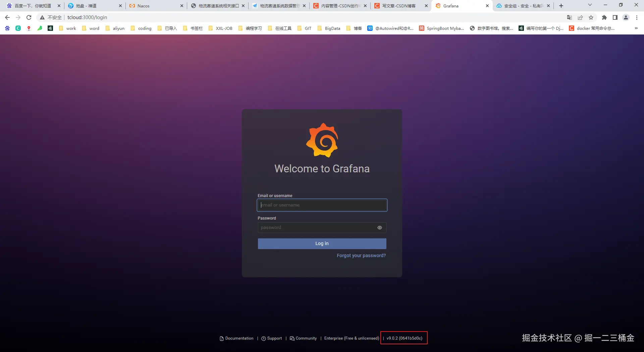Open a new browser tab
Viewport: 644px width, 352px height.
[561, 6]
